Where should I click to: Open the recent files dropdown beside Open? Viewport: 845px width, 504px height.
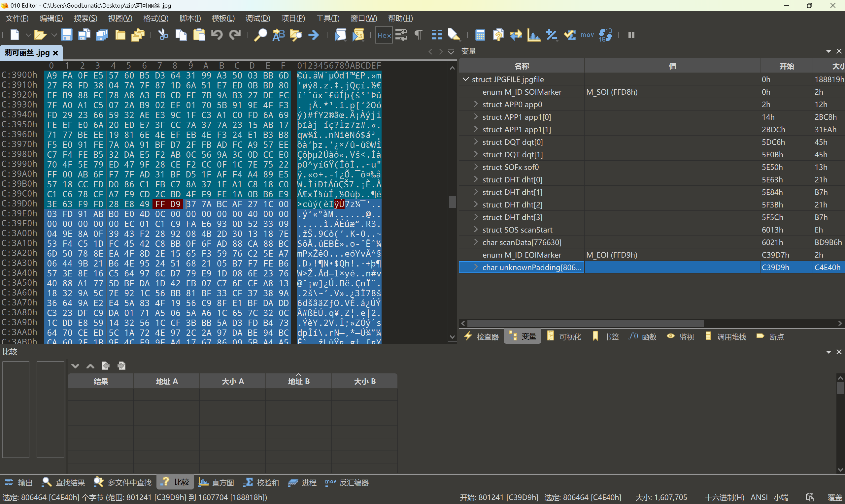[x=54, y=35]
